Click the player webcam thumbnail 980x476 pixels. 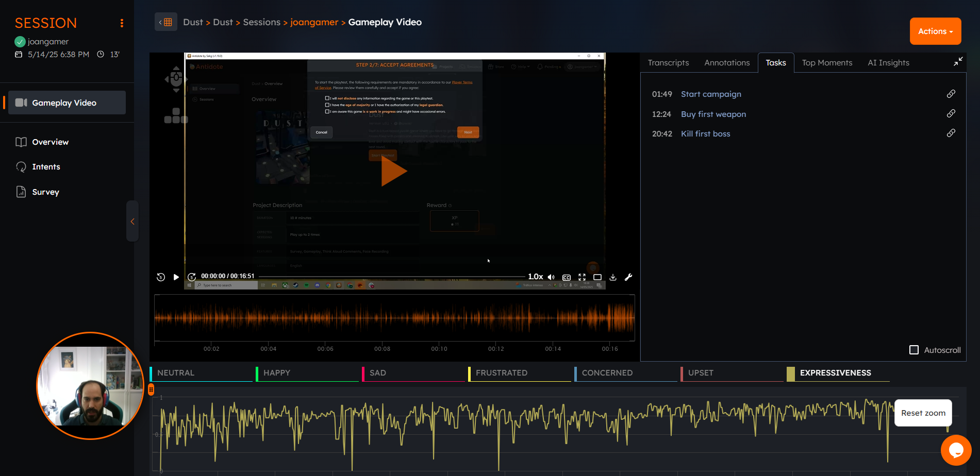90,386
